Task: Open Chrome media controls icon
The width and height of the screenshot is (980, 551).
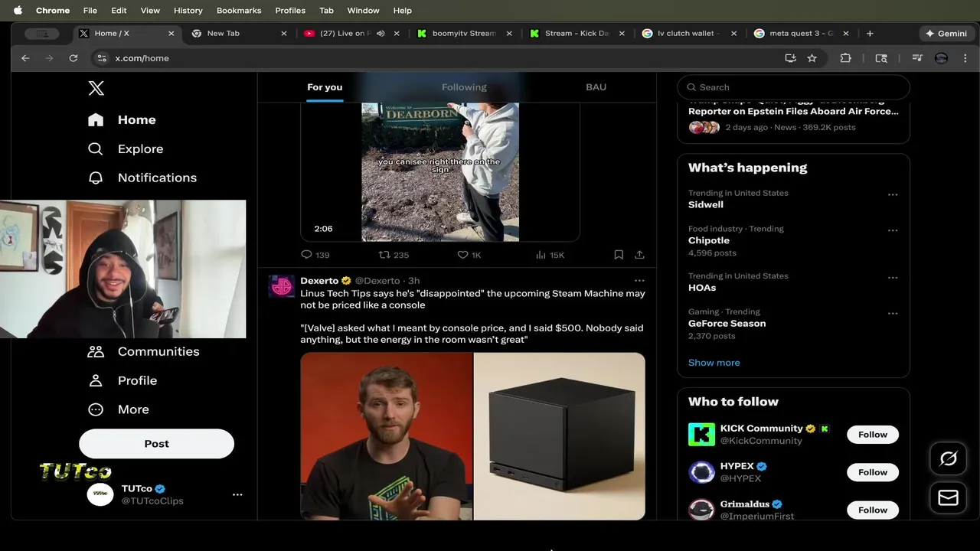Action: coord(917,58)
